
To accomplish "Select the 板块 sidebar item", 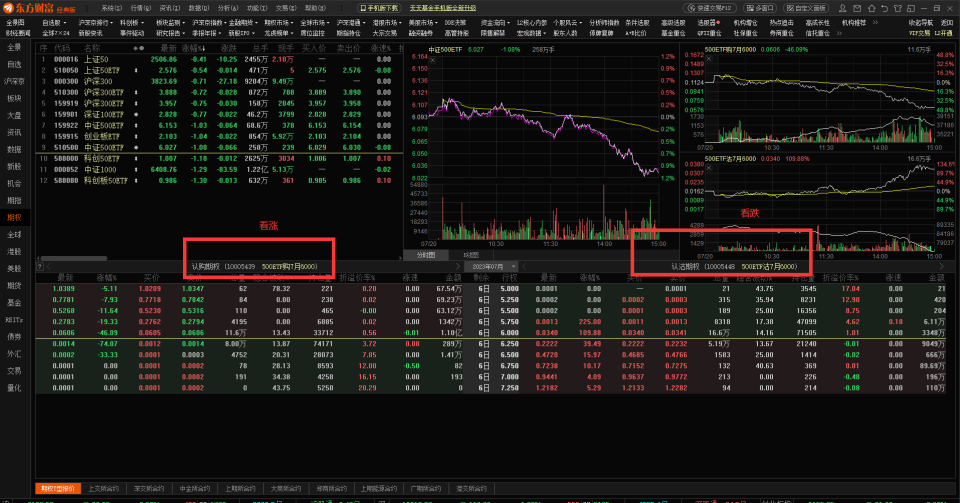I will pos(15,98).
